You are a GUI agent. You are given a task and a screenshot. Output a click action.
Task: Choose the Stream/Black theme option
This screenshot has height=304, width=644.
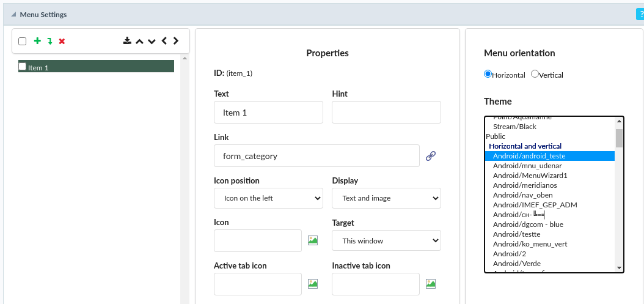[514, 127]
